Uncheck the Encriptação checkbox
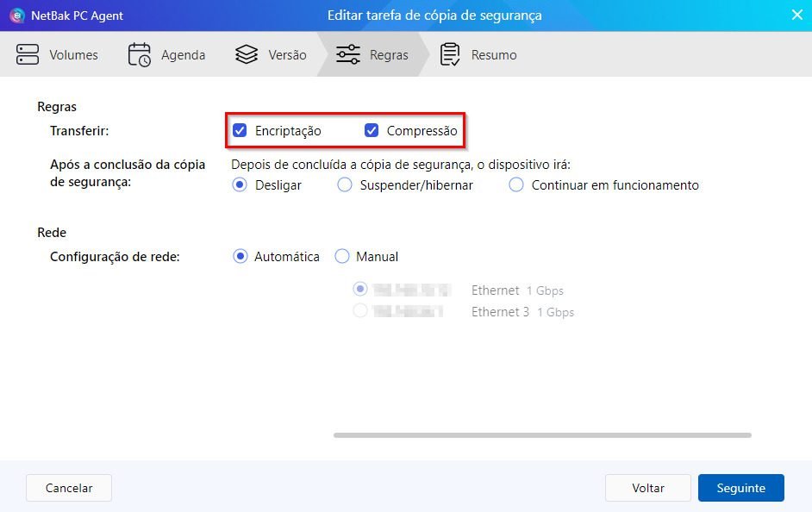812x512 pixels. (240, 130)
